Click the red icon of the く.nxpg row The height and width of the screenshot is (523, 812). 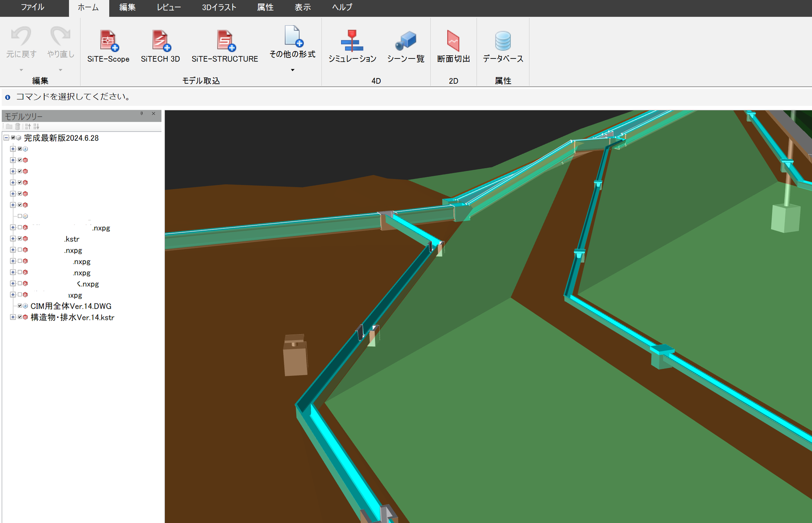[25, 284]
